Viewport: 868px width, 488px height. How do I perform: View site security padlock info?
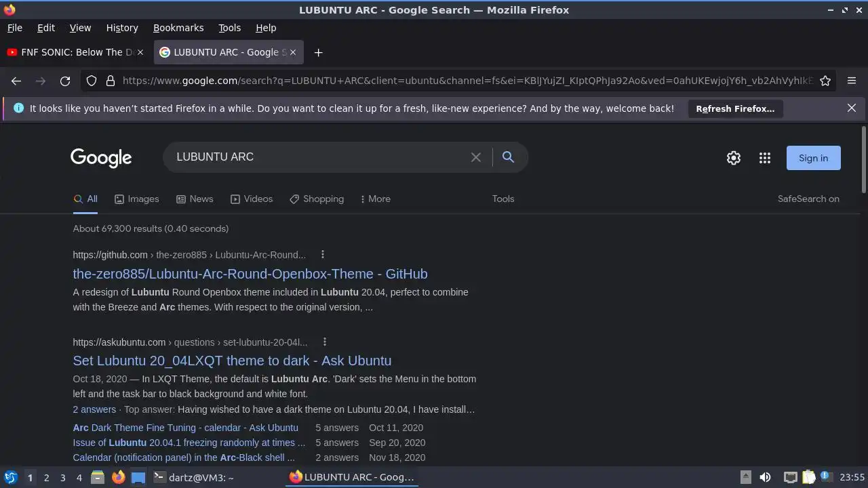click(x=111, y=81)
